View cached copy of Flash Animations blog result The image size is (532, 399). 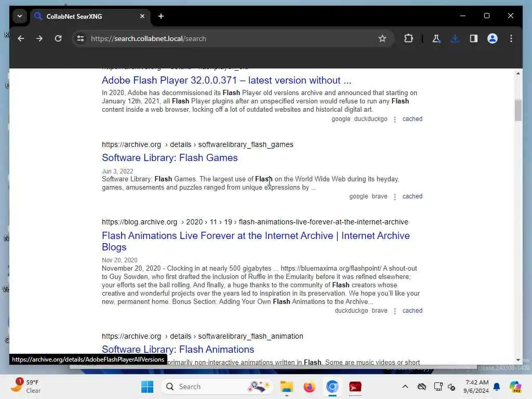click(412, 311)
